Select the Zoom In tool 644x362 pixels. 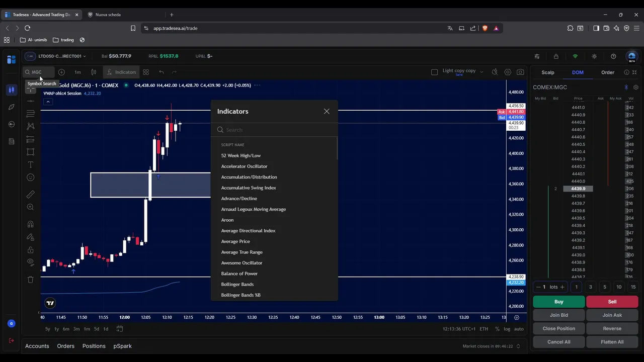point(31,207)
